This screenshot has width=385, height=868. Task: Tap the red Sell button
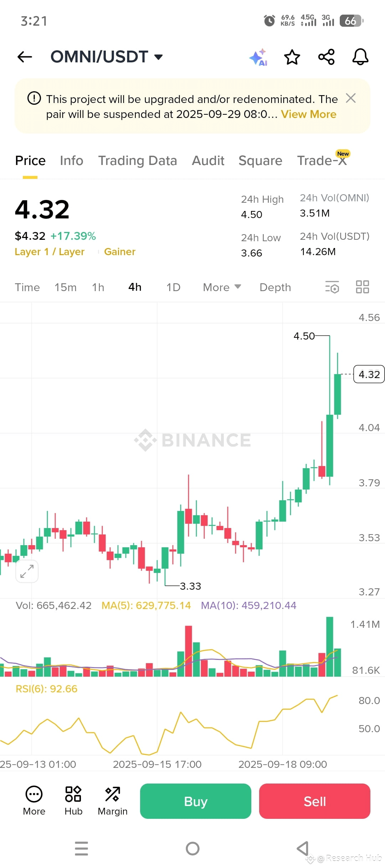[x=315, y=801]
